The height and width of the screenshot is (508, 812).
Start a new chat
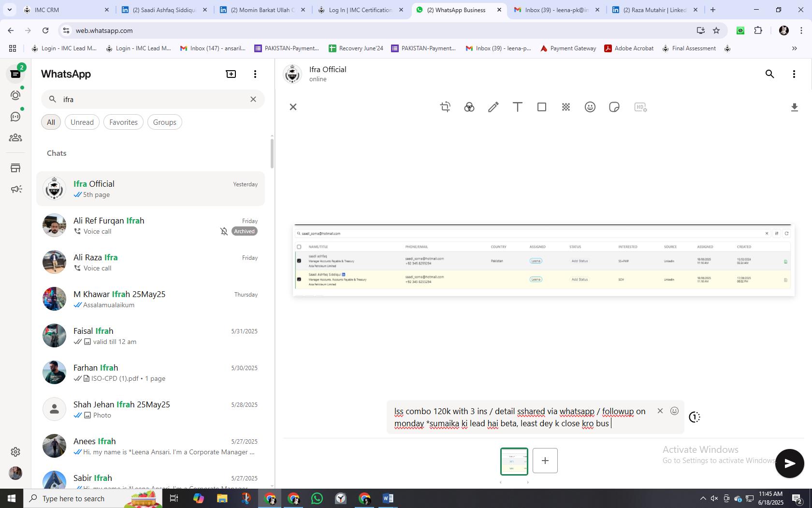tap(231, 74)
